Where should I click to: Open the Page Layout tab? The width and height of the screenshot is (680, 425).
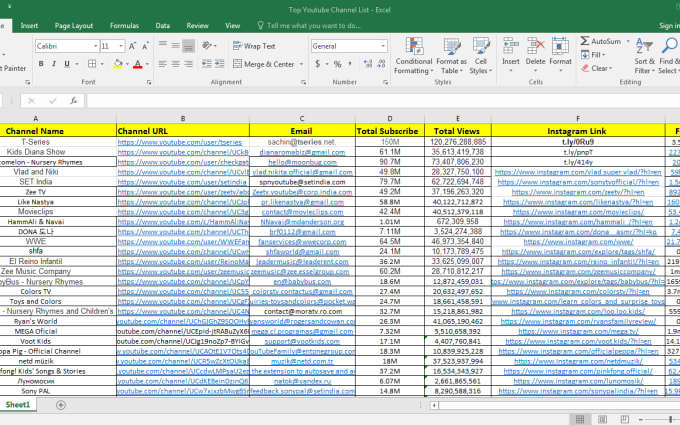[74, 26]
